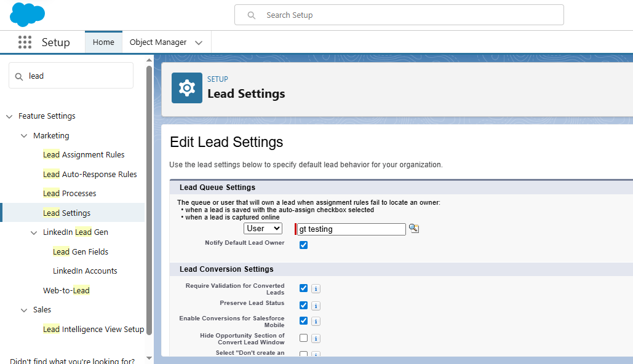The image size is (633, 364).
Task: Open Lead Gen Fields
Action: point(81,252)
